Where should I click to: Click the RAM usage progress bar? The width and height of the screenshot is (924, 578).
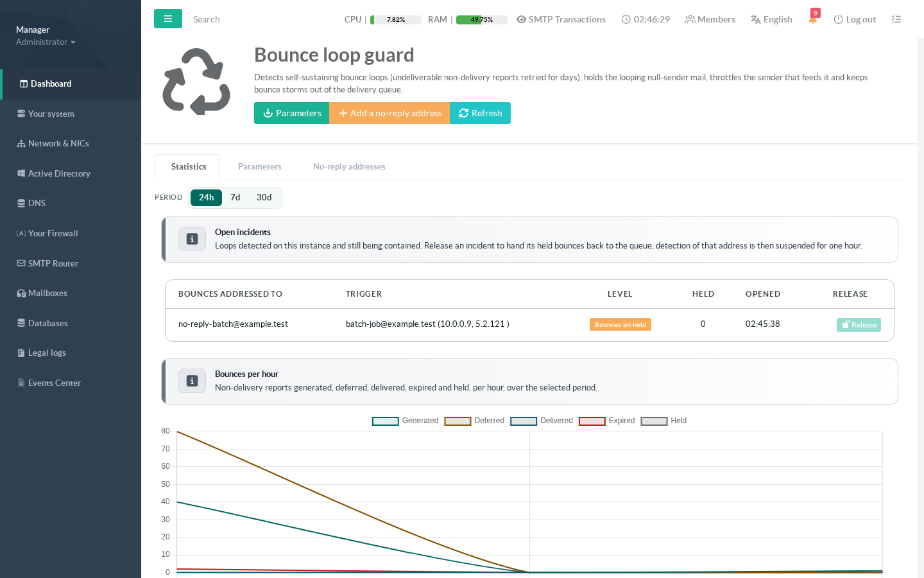tap(482, 20)
